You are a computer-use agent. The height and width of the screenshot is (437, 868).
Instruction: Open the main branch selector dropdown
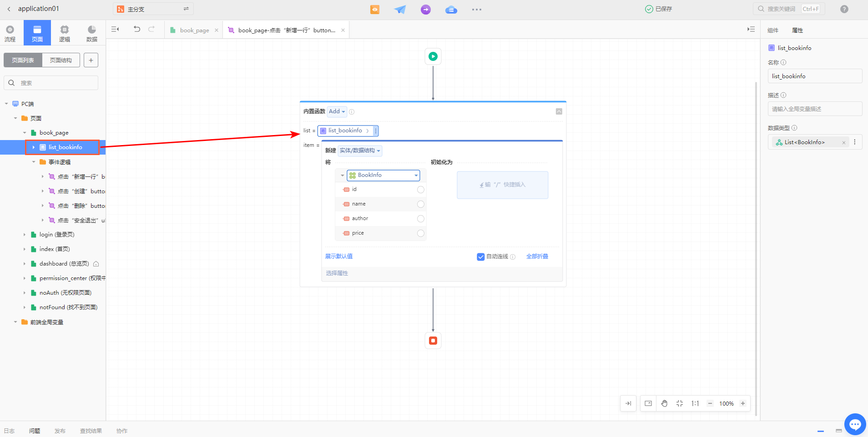coord(153,9)
